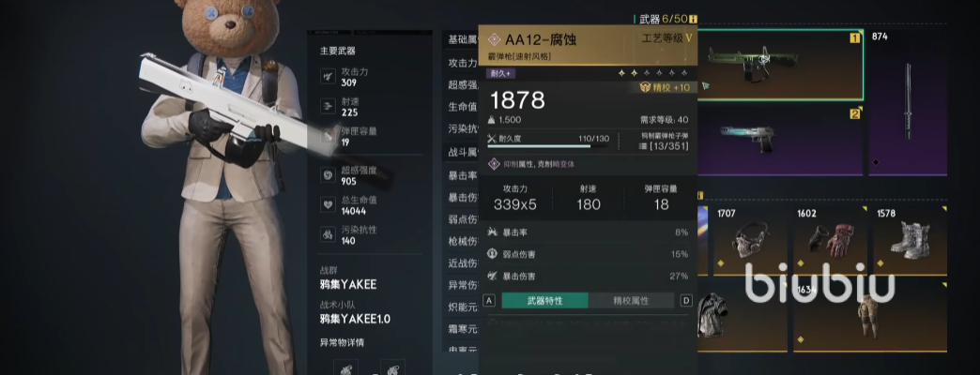Click the D key next-tab button

tap(686, 301)
